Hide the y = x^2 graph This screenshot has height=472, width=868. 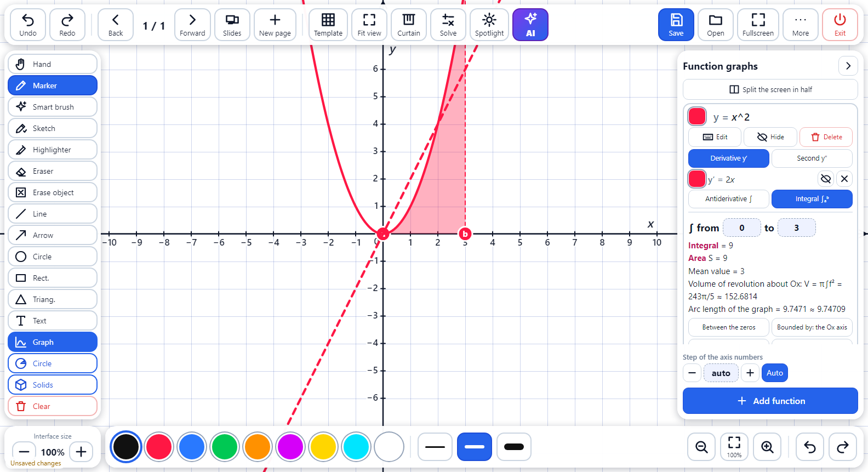(770, 137)
